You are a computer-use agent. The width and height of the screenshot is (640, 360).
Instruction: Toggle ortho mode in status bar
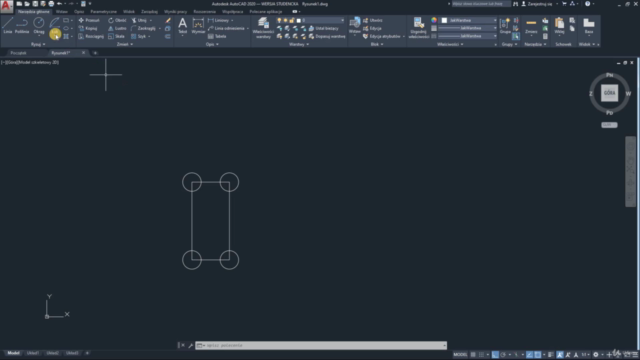(x=495, y=355)
